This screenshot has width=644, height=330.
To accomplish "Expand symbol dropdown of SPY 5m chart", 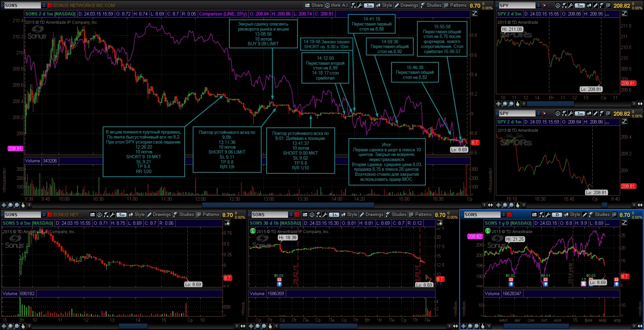I will pos(539,5).
